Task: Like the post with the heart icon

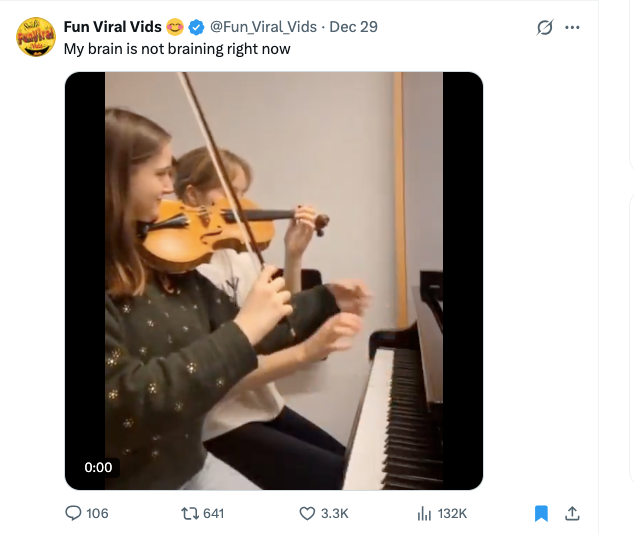Action: (x=308, y=513)
